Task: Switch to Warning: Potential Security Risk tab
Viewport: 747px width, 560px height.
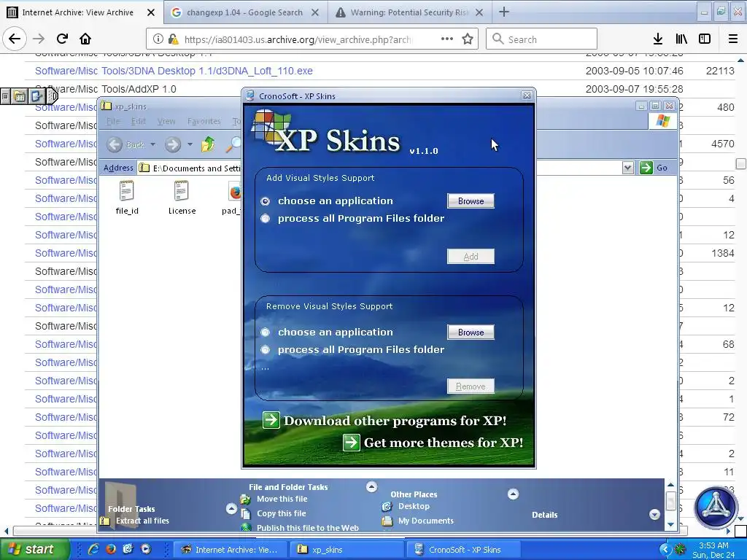Action: click(409, 12)
